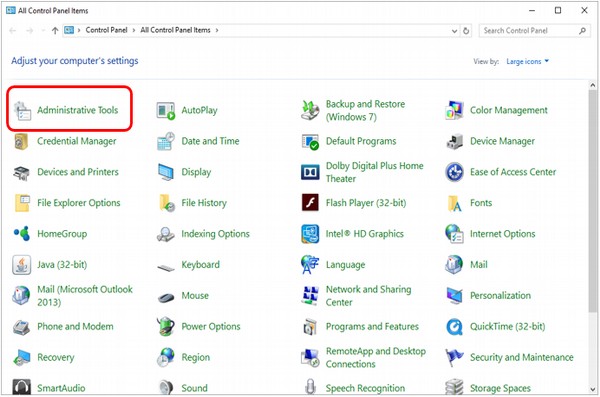Open the Device Manager icon
600x397 pixels.
pos(455,142)
